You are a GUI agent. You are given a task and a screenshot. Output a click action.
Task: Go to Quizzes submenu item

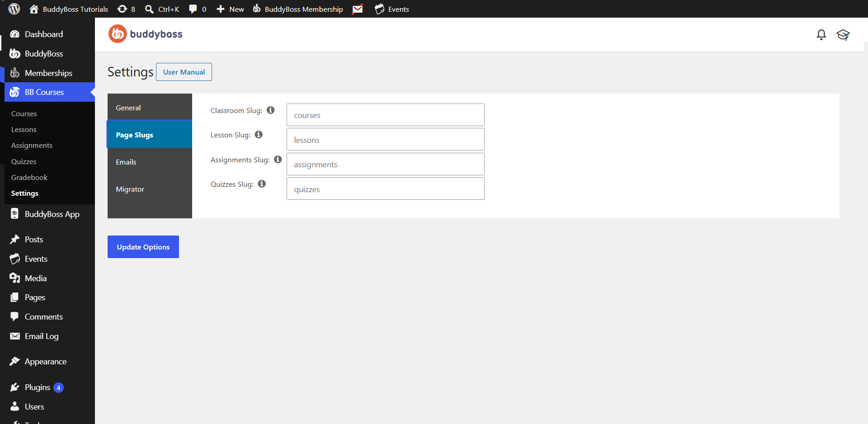point(24,161)
